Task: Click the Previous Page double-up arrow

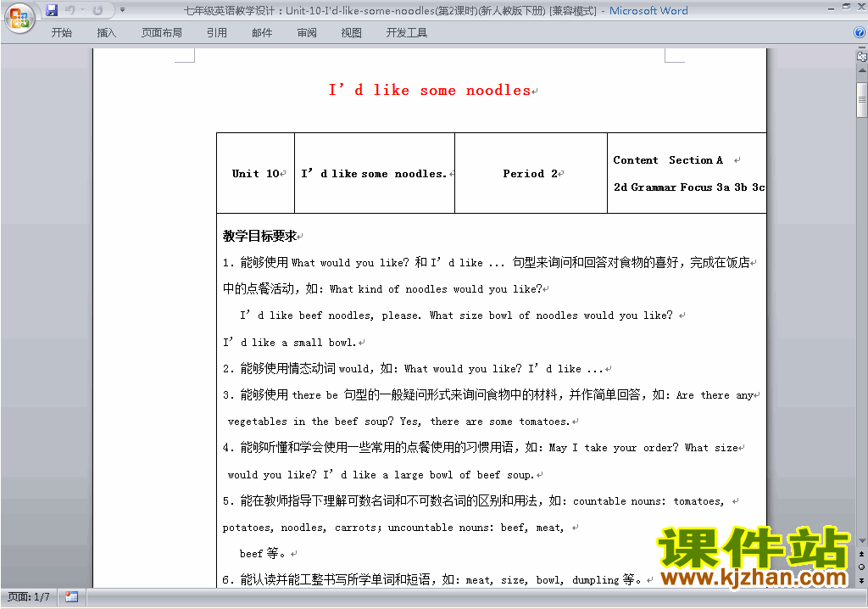Action: pyautogui.click(x=861, y=554)
